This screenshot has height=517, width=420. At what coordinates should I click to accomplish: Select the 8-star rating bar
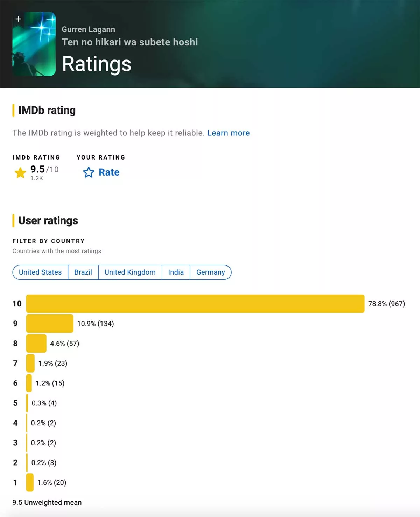(36, 344)
